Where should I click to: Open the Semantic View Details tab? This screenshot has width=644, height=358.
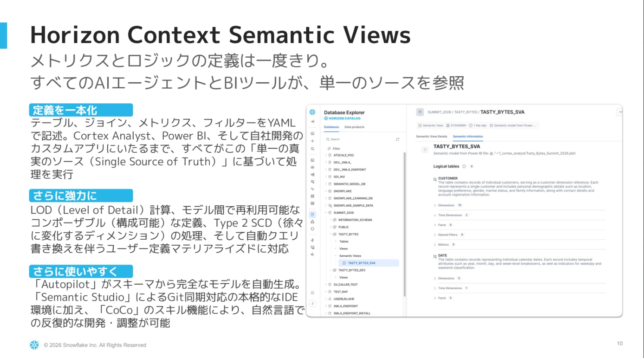[x=432, y=136]
